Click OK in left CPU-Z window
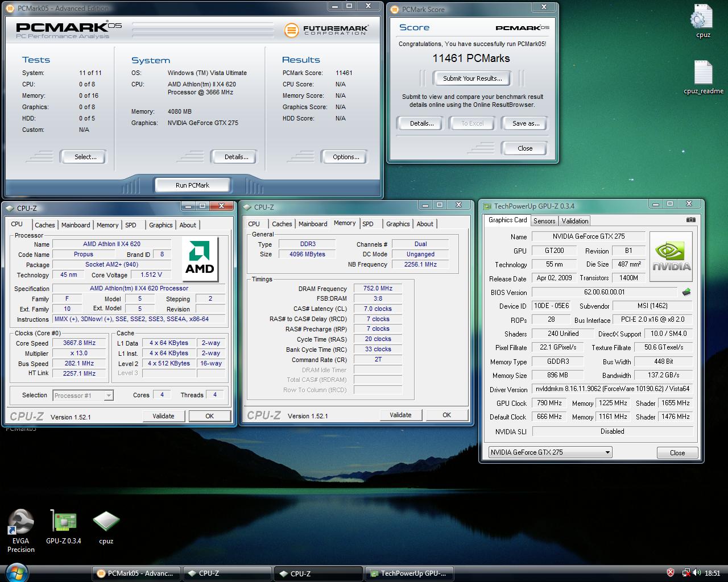Screen dimensions: 728x582 pos(209,416)
